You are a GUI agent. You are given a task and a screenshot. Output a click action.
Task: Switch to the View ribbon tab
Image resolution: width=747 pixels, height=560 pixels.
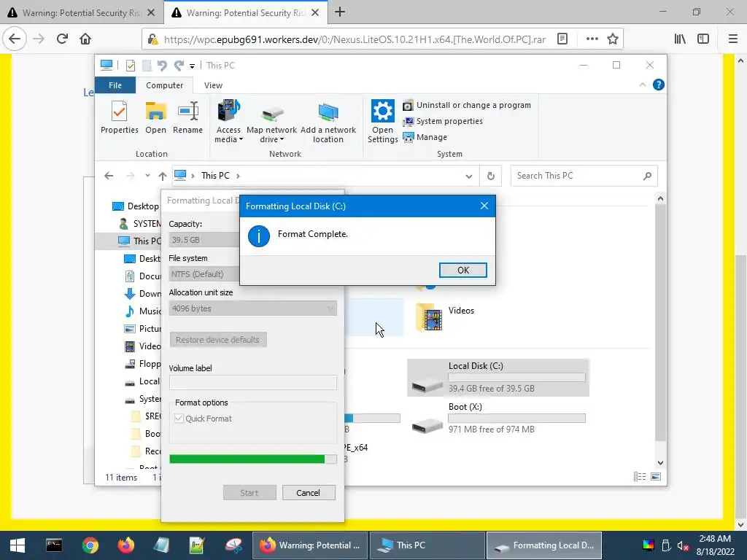pos(213,85)
